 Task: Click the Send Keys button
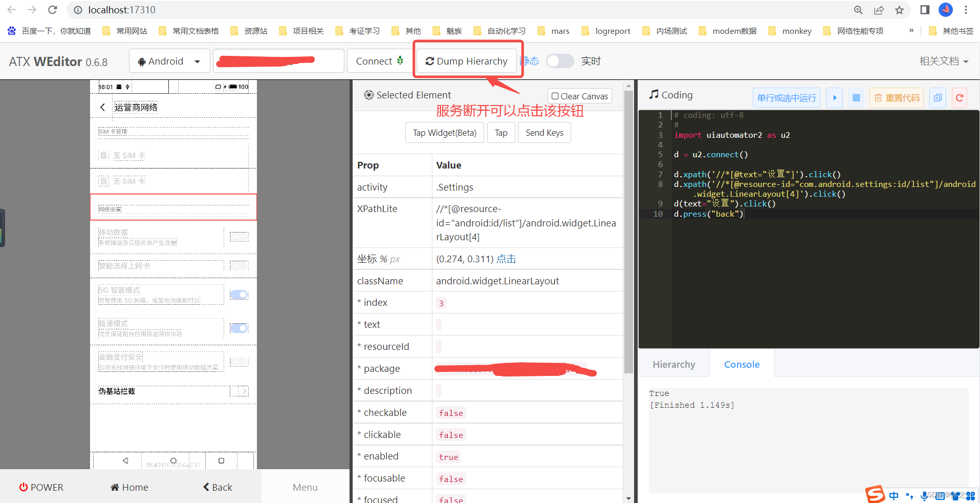[544, 132]
